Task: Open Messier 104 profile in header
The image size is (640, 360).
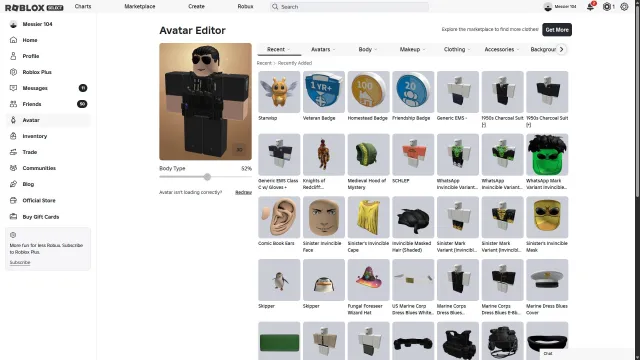Action: (560, 7)
